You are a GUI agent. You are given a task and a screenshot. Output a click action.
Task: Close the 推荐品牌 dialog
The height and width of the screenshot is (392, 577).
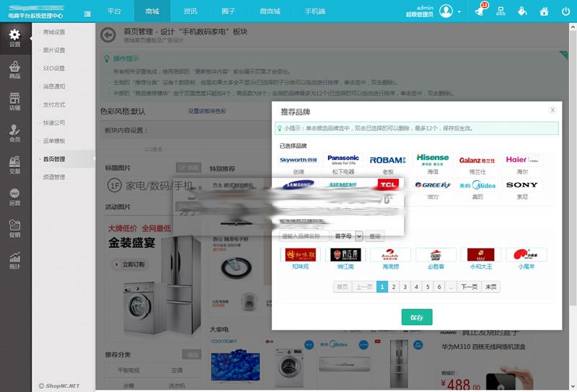pyautogui.click(x=552, y=110)
